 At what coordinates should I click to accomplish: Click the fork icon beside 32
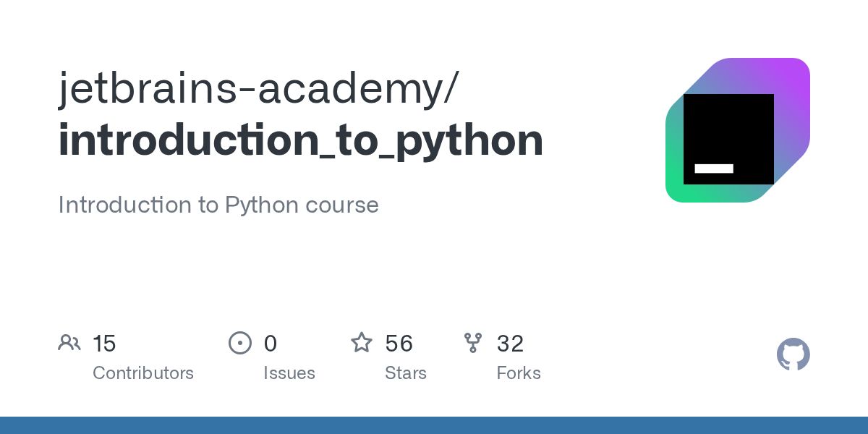coord(473,343)
